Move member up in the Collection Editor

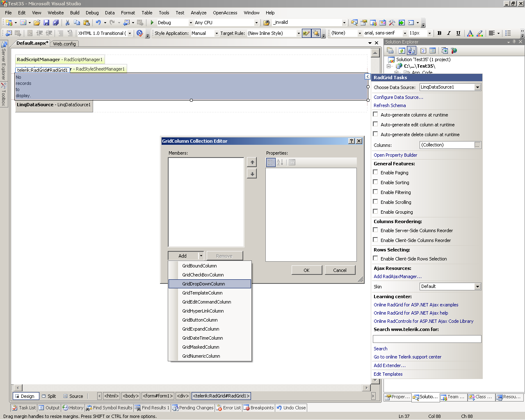[x=252, y=162]
